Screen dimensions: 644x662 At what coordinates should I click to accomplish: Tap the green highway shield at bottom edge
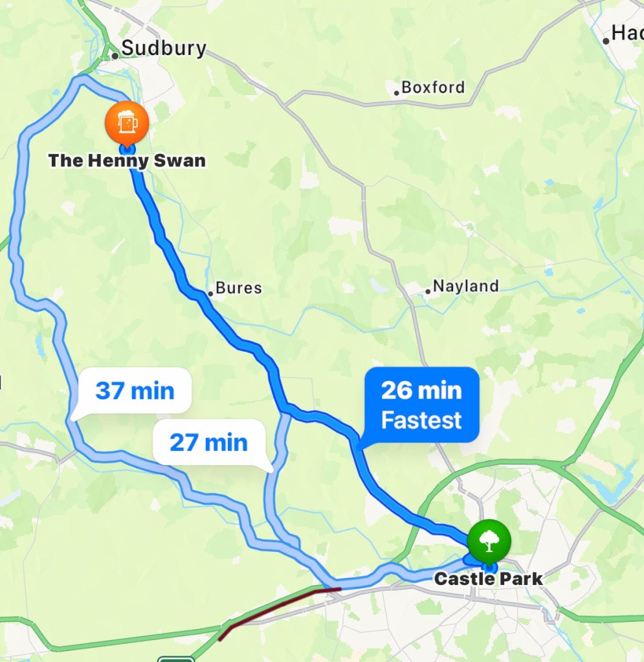175,659
